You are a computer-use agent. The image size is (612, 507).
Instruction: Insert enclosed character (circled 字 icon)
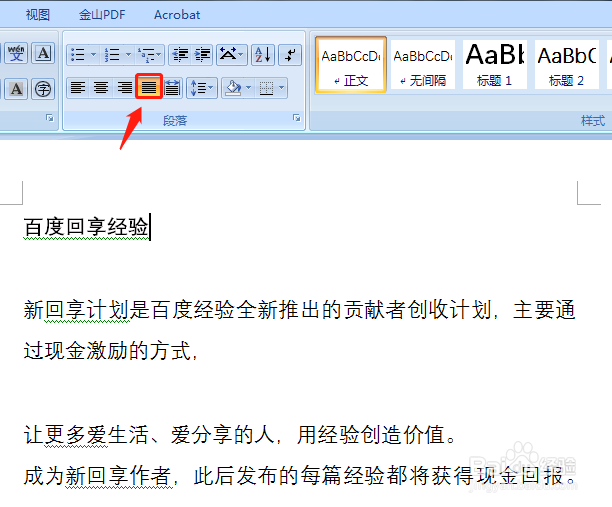(x=43, y=89)
